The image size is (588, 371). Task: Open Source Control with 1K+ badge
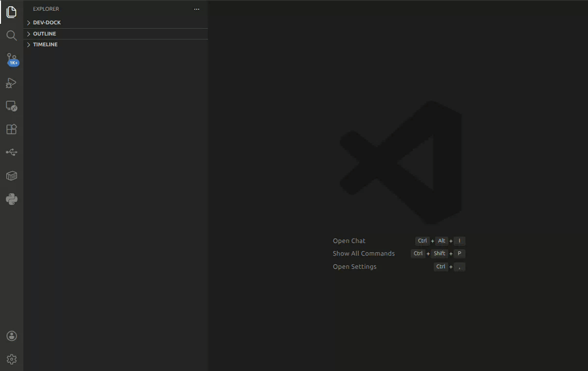pos(12,59)
